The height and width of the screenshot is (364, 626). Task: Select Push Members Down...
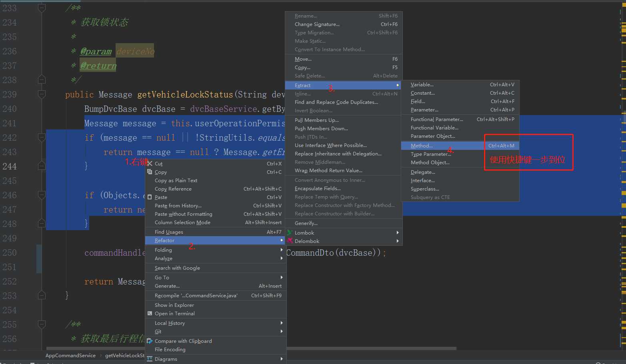[x=344, y=128]
